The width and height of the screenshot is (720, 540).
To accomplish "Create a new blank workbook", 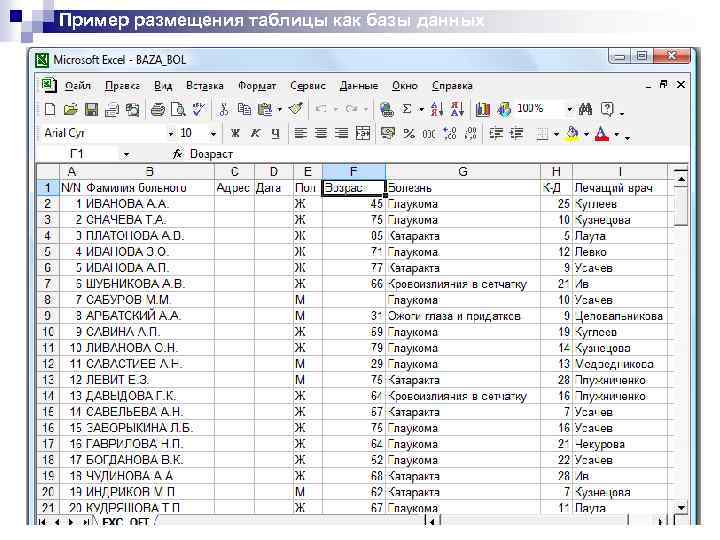I will coord(50,109).
